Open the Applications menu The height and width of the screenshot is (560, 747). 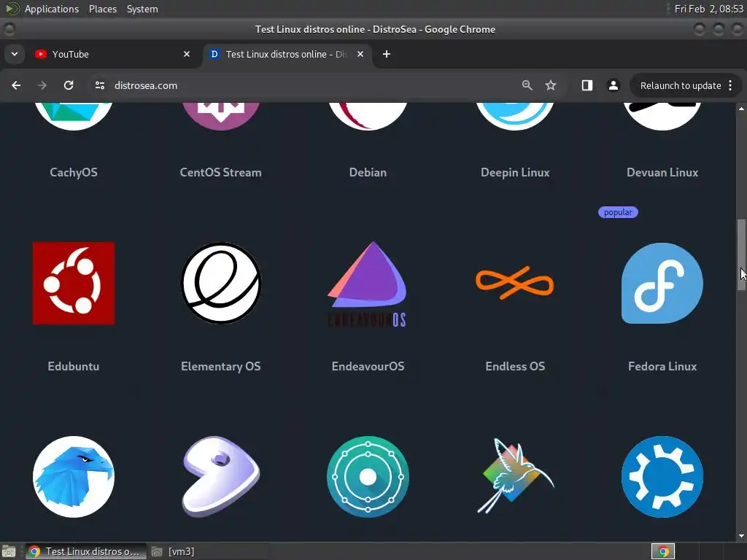coord(52,9)
